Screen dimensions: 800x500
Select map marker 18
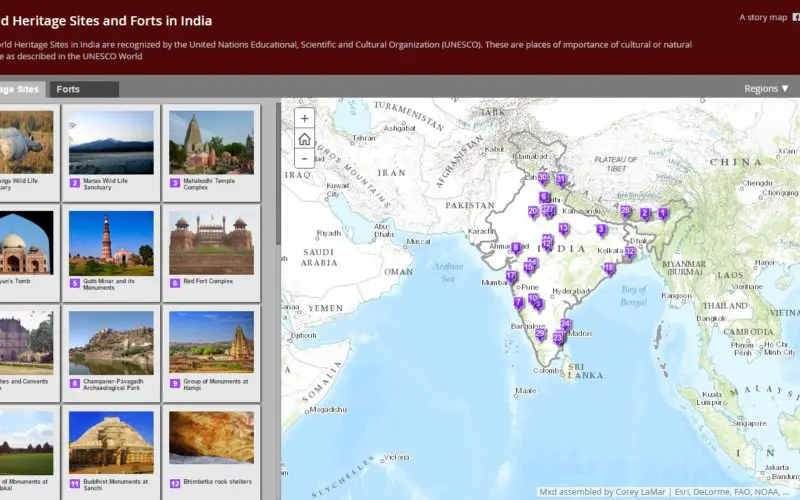[609, 268]
